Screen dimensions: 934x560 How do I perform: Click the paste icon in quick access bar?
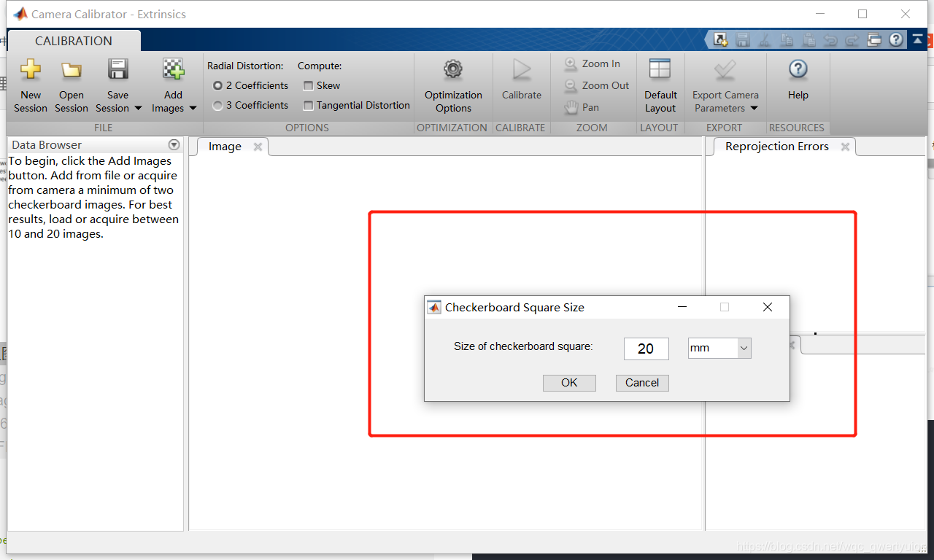point(808,40)
